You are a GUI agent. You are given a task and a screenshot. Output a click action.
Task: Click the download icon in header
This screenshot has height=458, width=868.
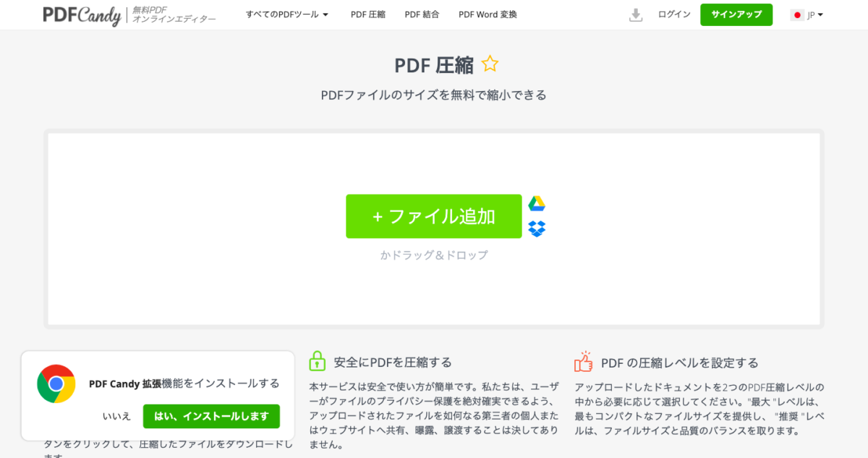point(636,15)
